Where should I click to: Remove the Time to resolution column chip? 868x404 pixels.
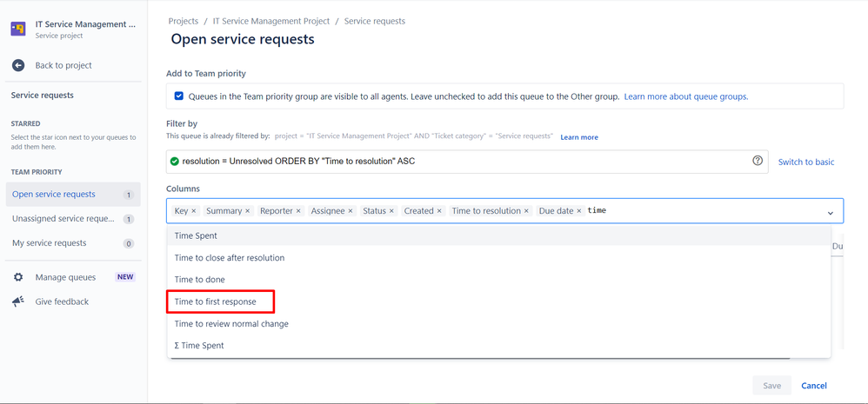click(526, 211)
